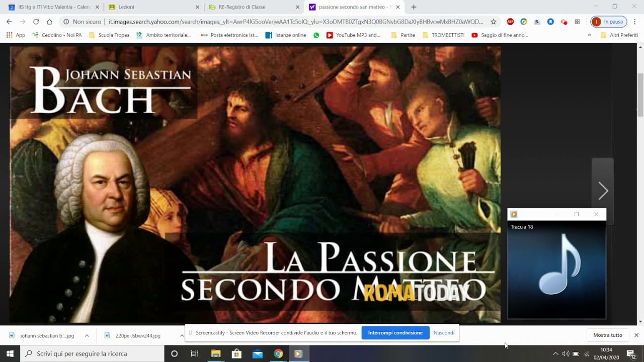
Task: Open the Posta elettronica Ist... bookmark
Action: coord(229,35)
